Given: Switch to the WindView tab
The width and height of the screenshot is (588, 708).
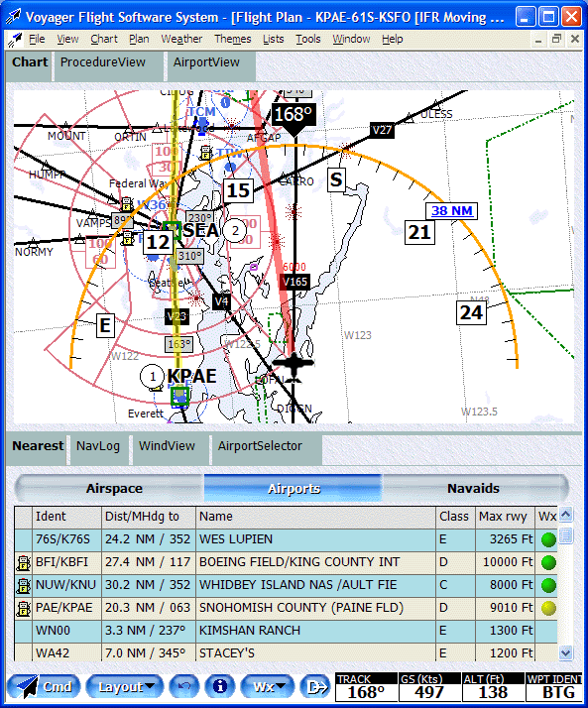Looking at the screenshot, I should click(171, 449).
